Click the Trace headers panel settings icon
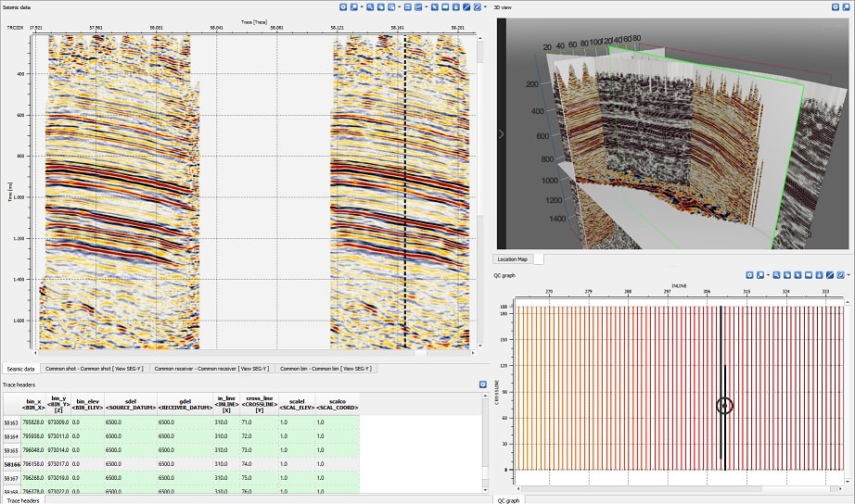 [482, 384]
